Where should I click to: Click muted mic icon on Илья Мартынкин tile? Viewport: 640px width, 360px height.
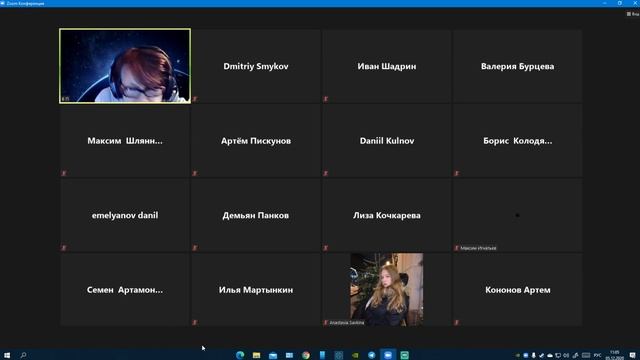pos(195,322)
